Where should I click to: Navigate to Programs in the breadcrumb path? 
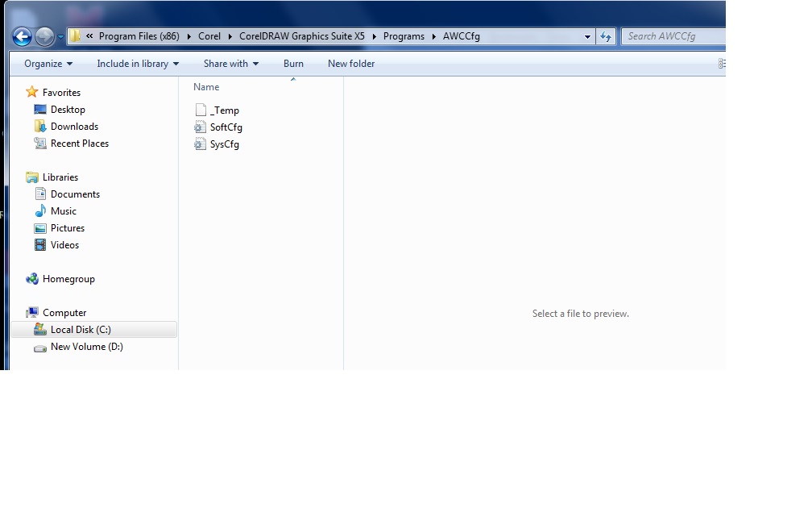404,36
